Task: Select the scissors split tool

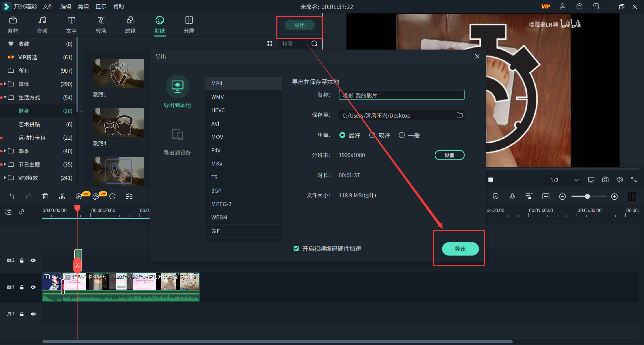Action: pyautogui.click(x=62, y=196)
